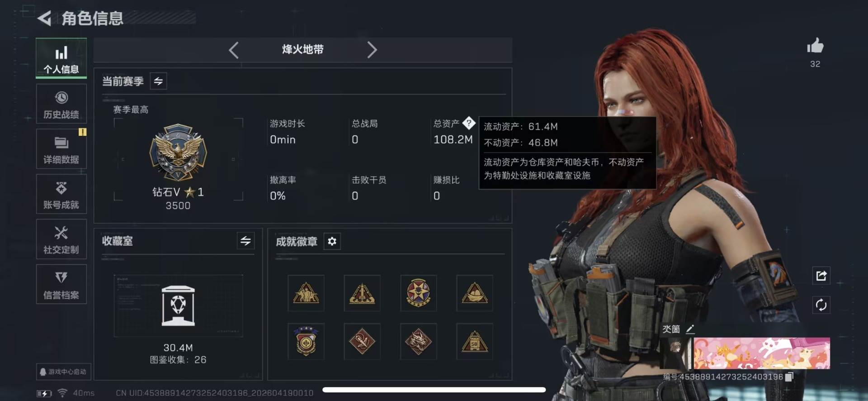868x401 pixels.
Task: Open 成就徽章 gear settings
Action: (332, 241)
